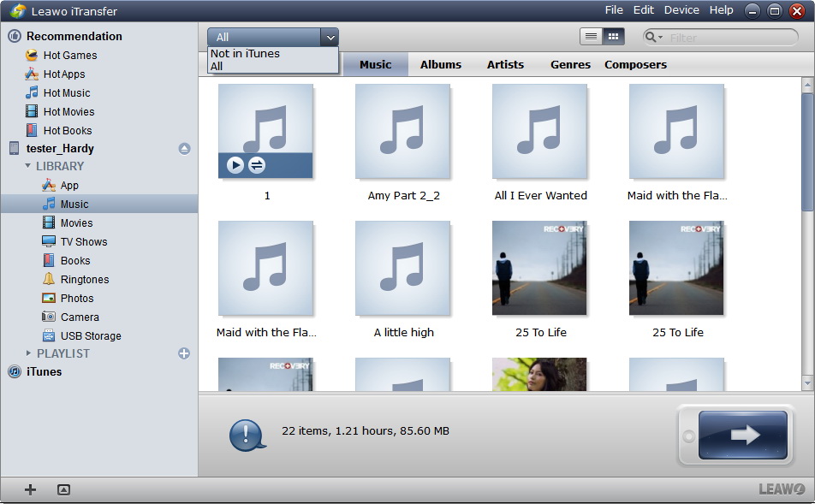815x504 pixels.
Task: Expand the PLAYLIST section
Action: coord(28,353)
